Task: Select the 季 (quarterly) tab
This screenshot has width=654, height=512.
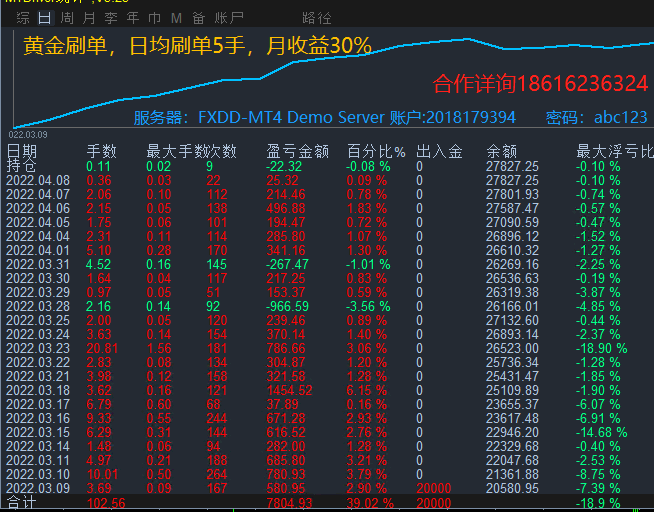Action: click(111, 18)
